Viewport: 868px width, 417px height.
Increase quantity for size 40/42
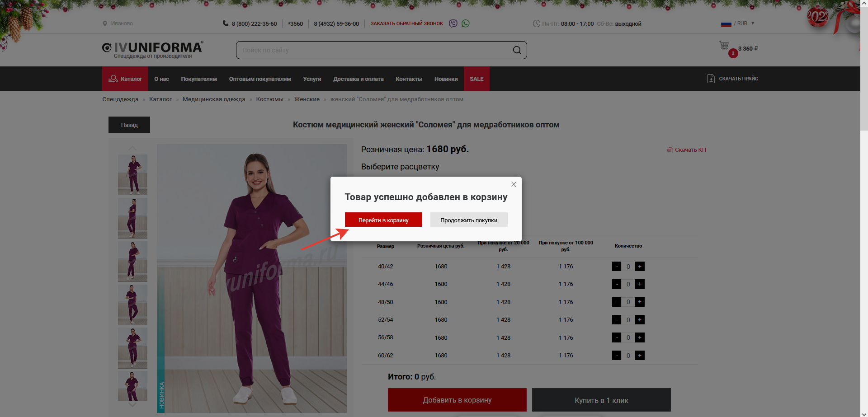640,267
